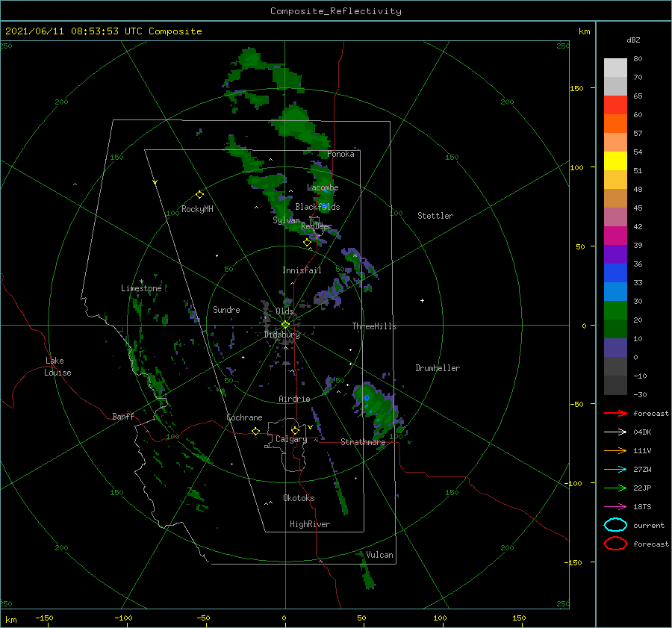Click the Airdrie city label
The image size is (672, 628).
pyautogui.click(x=294, y=399)
